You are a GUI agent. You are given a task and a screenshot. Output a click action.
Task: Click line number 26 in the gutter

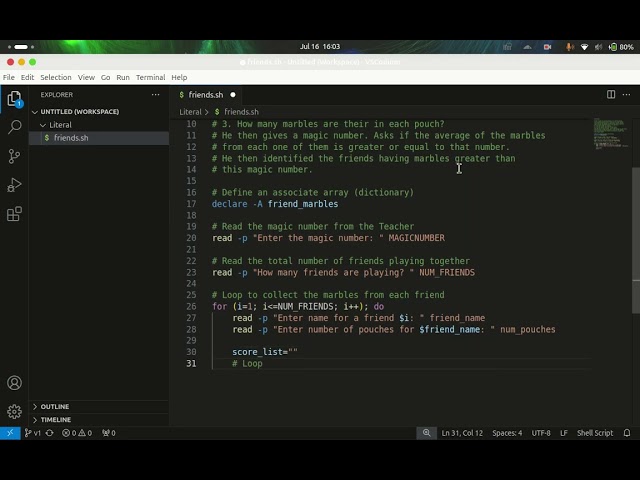191,307
